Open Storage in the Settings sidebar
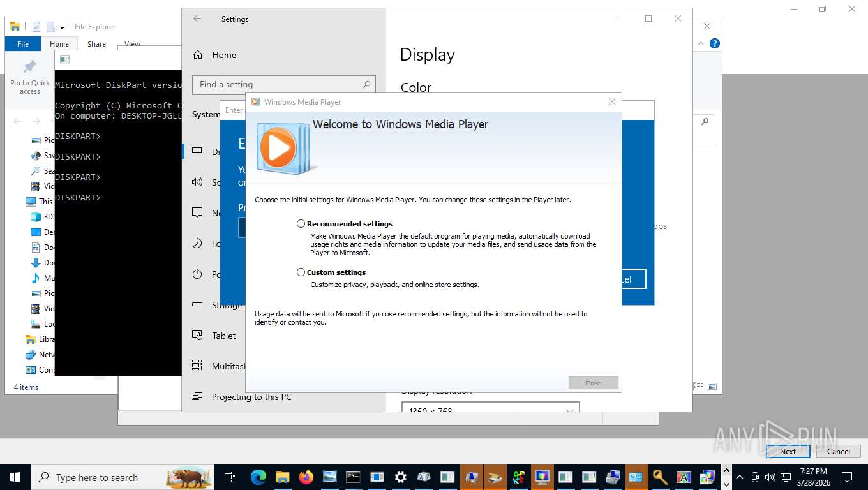 (x=227, y=305)
